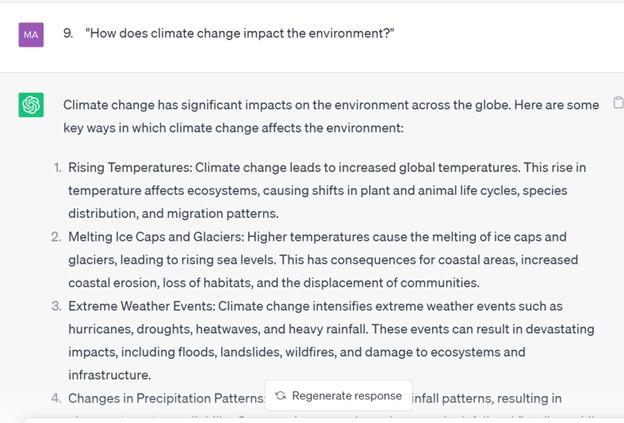Click list number 2 marker
The height and width of the screenshot is (423, 624).
[x=57, y=237]
